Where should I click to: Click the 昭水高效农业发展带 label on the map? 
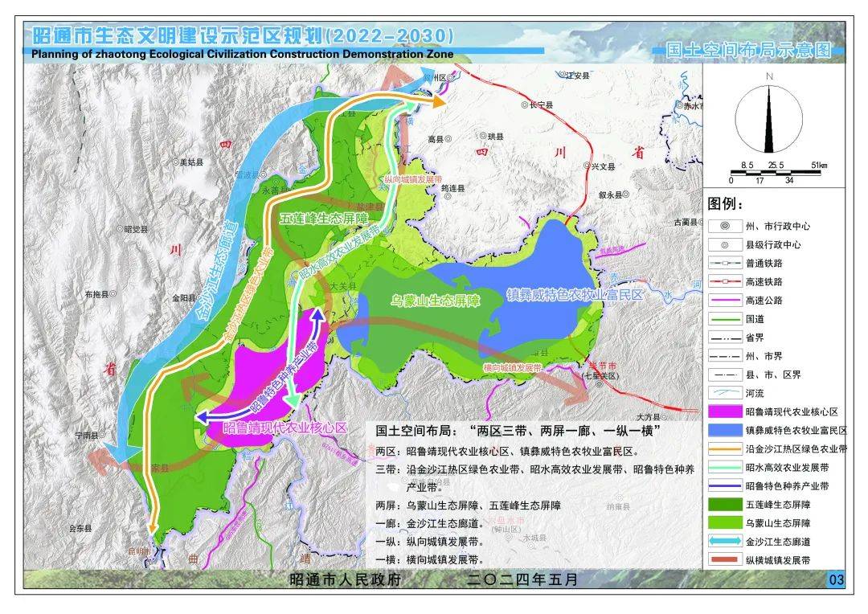[339, 252]
